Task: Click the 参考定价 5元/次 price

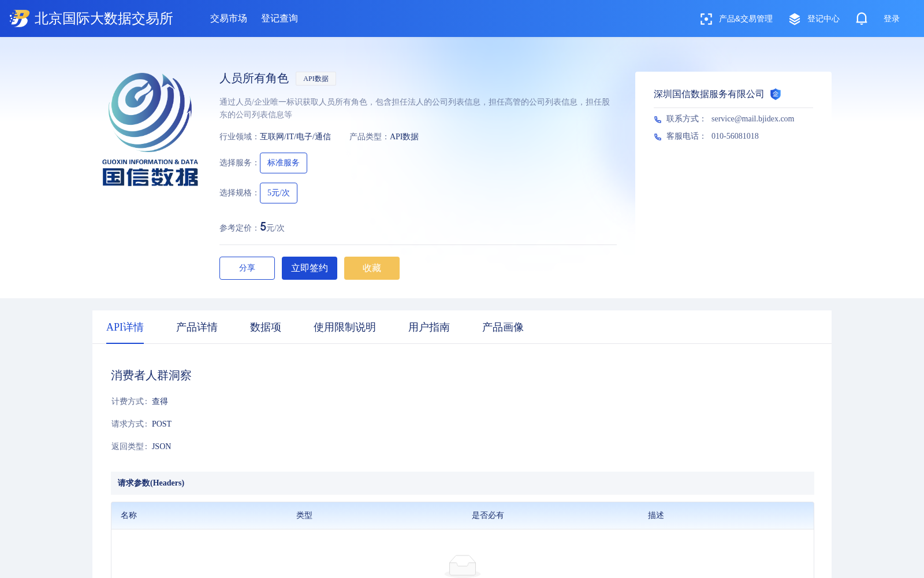Action: click(x=273, y=227)
